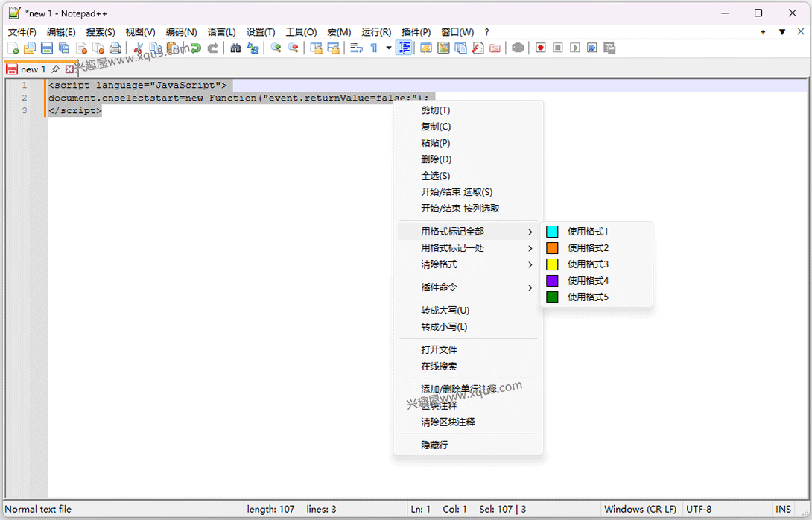The height and width of the screenshot is (520, 812).
Task: Click the Close All documents toolbar icon
Action: (98, 48)
